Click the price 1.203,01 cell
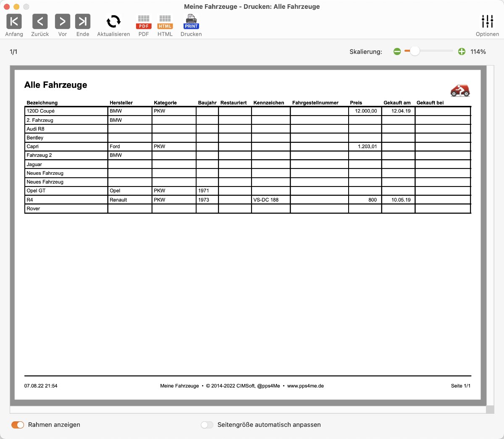Viewport: 504px width, 439px height. tap(365, 147)
